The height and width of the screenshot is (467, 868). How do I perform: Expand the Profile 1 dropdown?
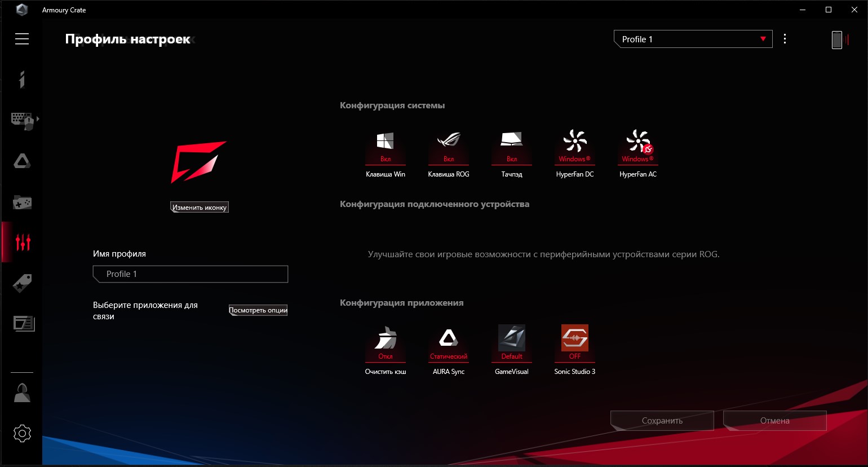693,39
